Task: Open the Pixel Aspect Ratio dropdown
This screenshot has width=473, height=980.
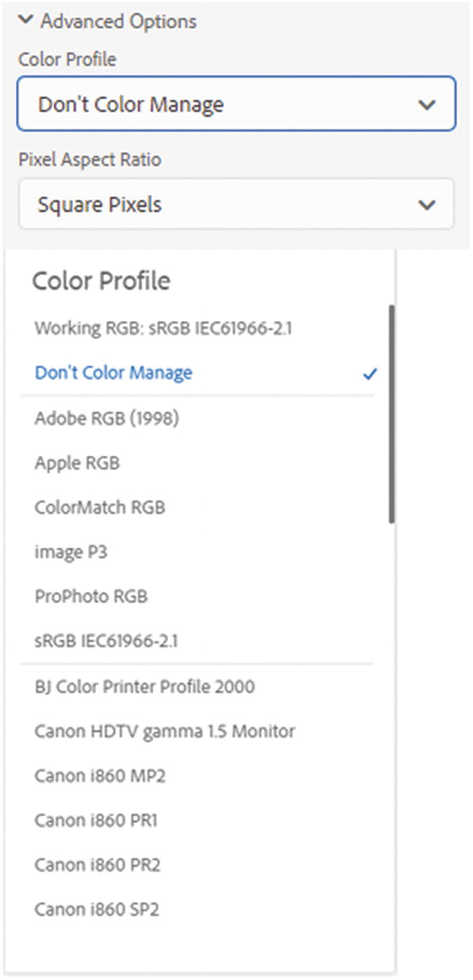Action: click(235, 204)
